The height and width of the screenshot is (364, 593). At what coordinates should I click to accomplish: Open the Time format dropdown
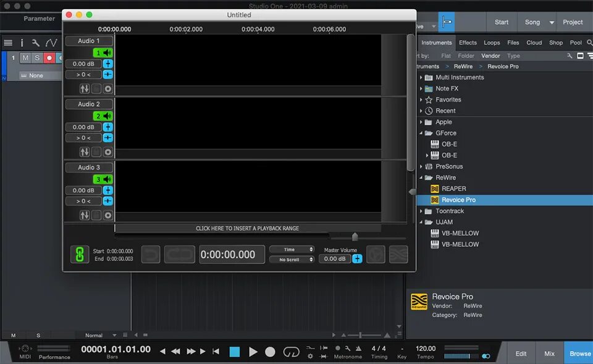coord(292,250)
